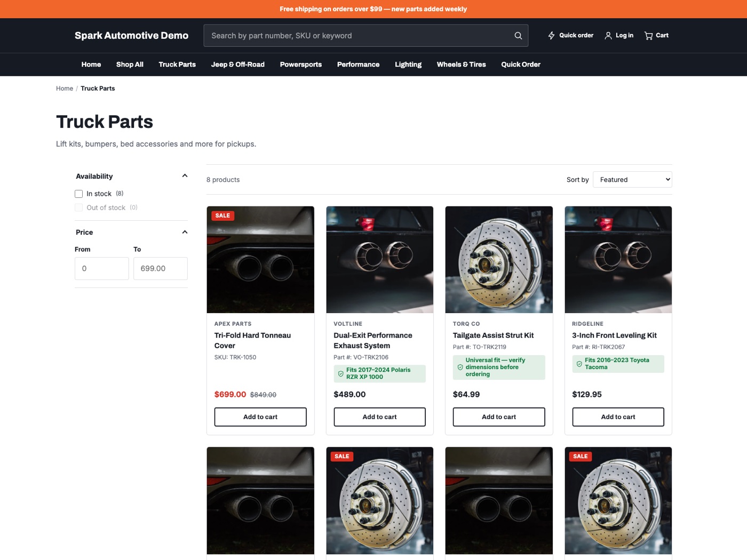Open the Truck Parts menu item
The width and height of the screenshot is (747, 560).
click(x=177, y=65)
